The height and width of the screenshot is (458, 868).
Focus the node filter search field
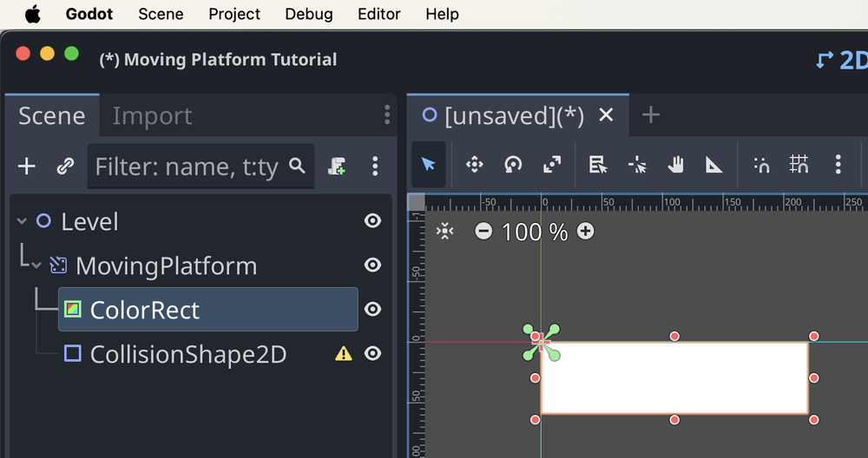point(201,166)
